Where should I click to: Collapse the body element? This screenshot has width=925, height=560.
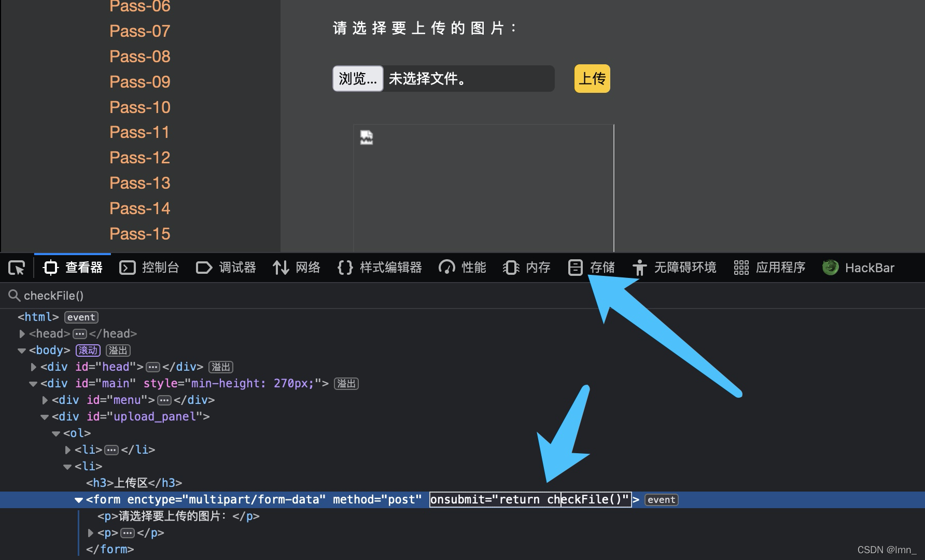(22, 351)
